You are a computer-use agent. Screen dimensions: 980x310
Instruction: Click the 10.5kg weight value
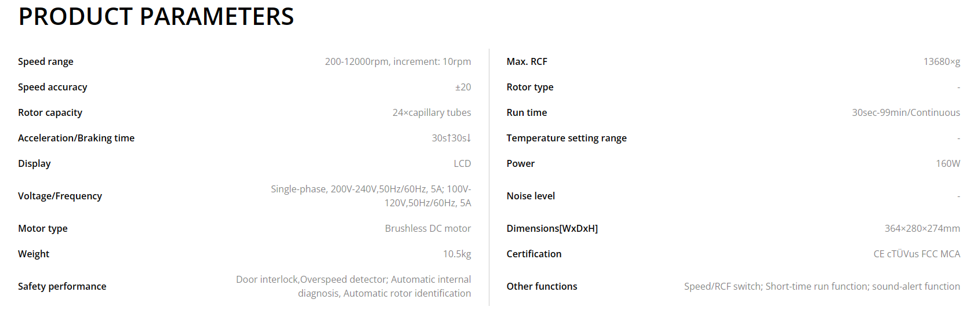[x=457, y=254]
